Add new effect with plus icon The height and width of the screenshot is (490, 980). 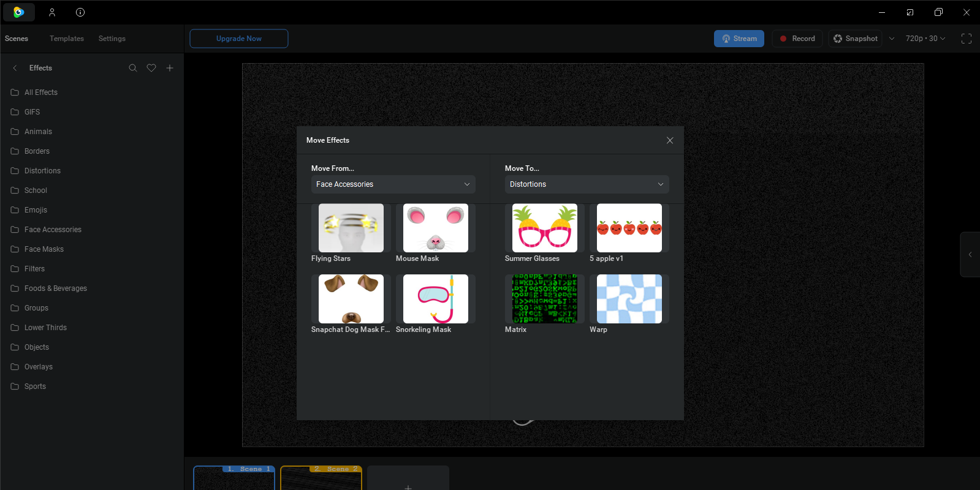tap(170, 68)
